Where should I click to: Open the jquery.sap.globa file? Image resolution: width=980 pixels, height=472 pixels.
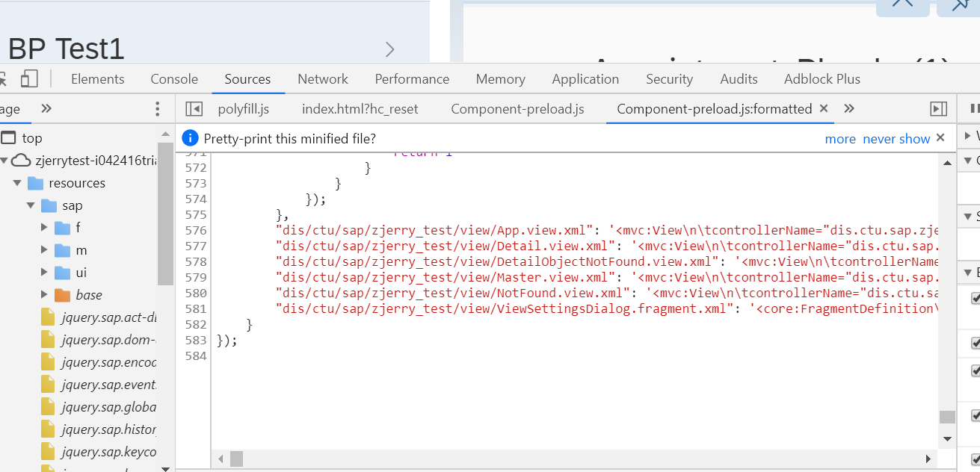[109, 407]
